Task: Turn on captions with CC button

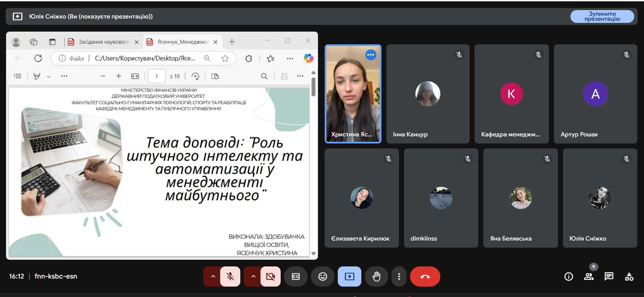Action: 296,277
